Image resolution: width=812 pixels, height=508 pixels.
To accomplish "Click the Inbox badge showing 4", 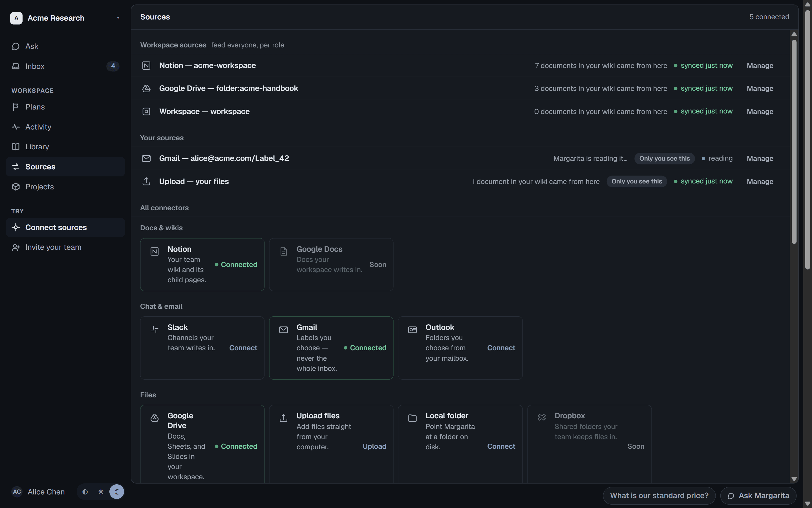I will click(x=113, y=66).
